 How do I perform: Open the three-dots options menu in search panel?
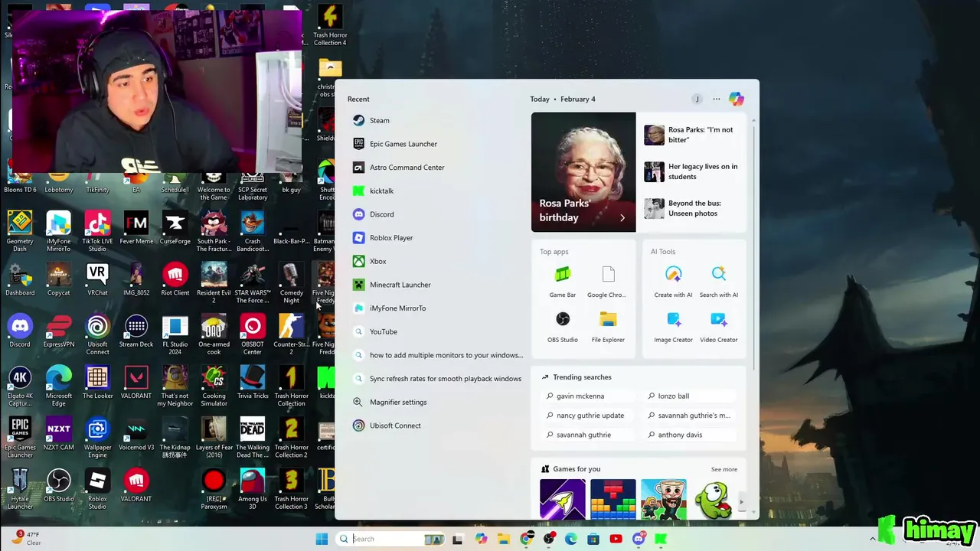click(x=717, y=99)
